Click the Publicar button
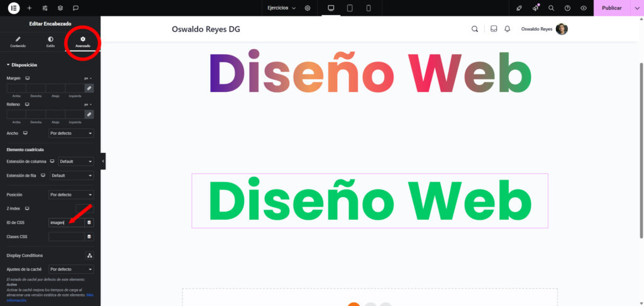644x306 pixels. (611, 8)
